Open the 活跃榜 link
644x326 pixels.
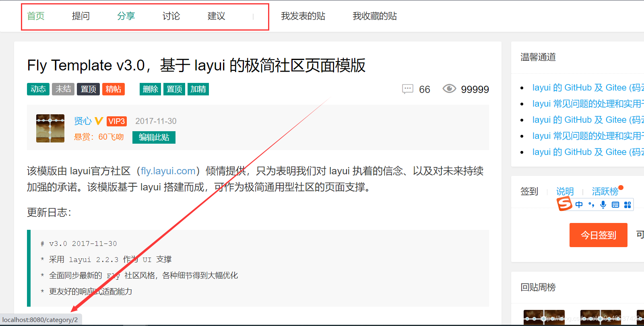[x=605, y=192]
